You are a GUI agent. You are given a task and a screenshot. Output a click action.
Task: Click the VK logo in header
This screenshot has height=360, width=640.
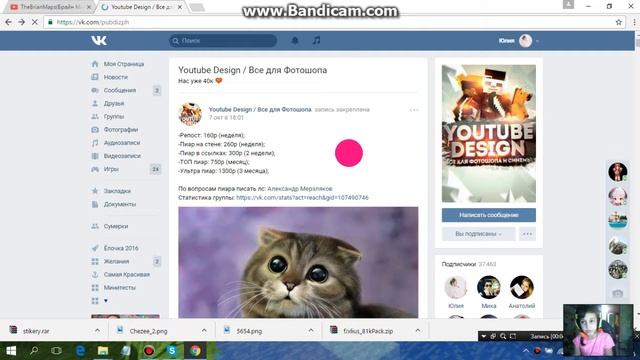tap(99, 40)
